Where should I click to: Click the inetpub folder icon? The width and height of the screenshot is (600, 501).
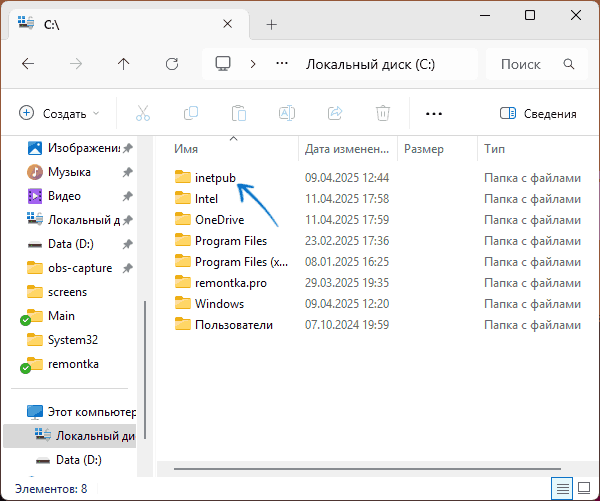183,177
